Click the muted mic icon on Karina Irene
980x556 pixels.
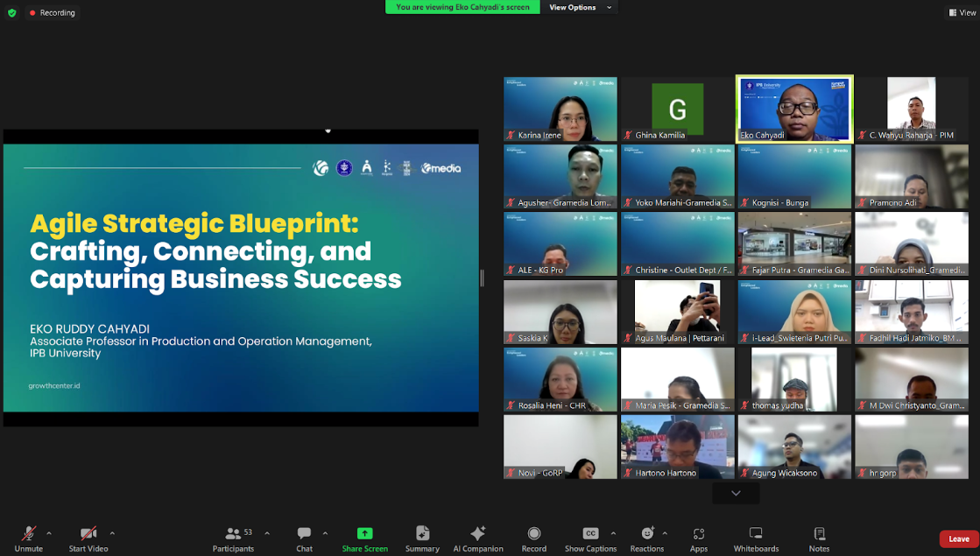[511, 135]
